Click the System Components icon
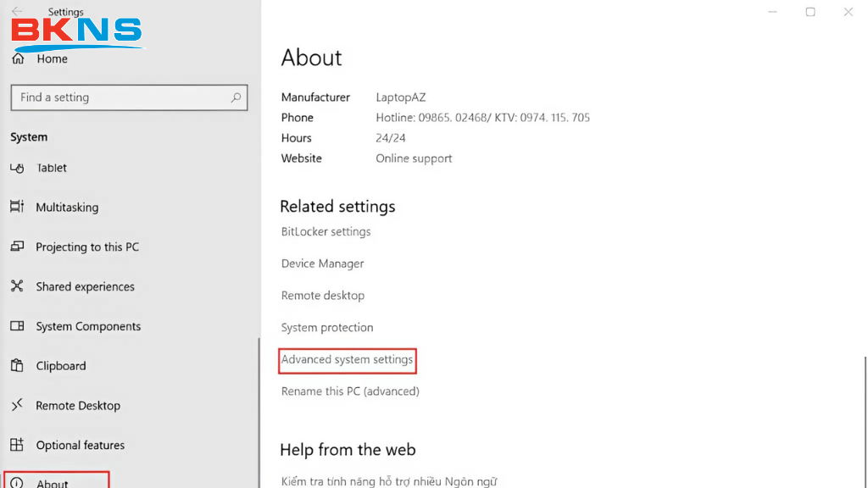This screenshot has height=488, width=868. tap(17, 326)
